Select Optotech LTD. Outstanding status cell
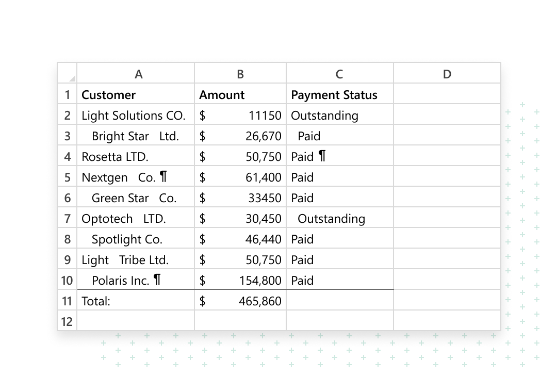The image size is (557, 392). click(x=339, y=219)
